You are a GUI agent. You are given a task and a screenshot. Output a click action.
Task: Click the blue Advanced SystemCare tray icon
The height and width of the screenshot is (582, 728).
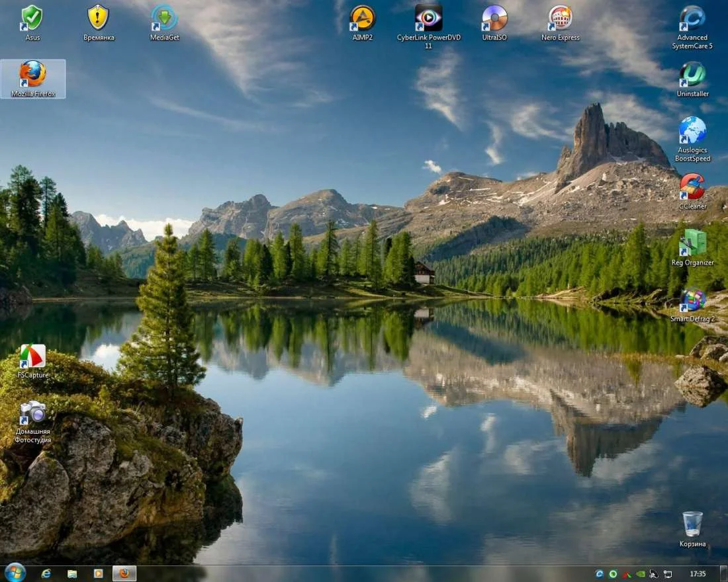click(600, 574)
